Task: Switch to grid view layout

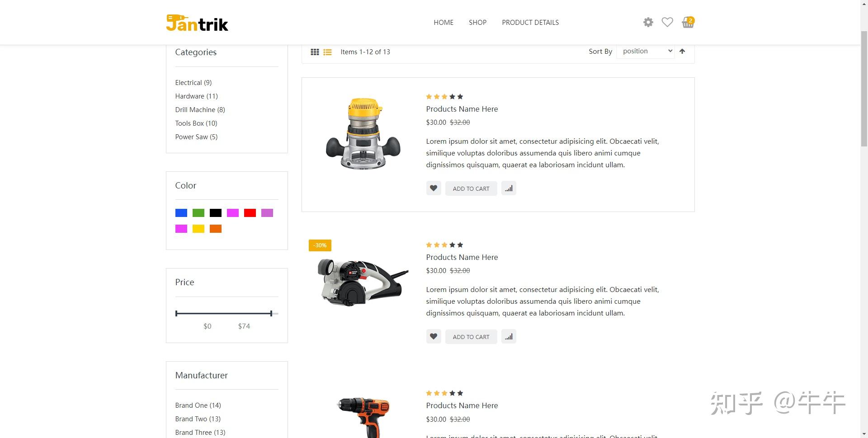Action: click(x=315, y=52)
